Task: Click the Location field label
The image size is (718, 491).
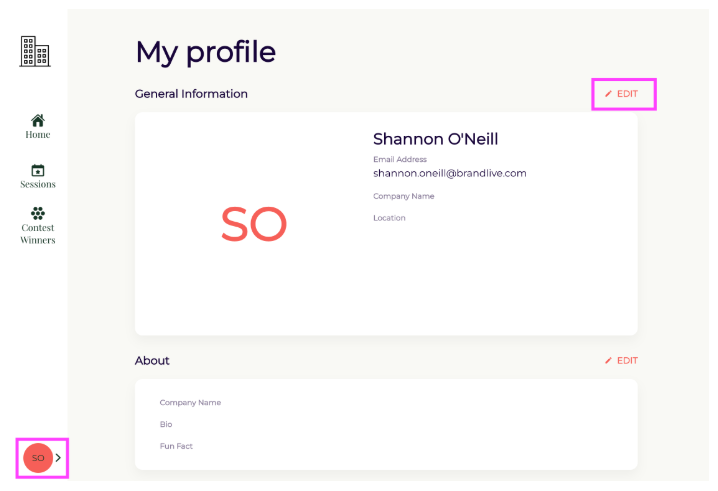Action: [389, 218]
